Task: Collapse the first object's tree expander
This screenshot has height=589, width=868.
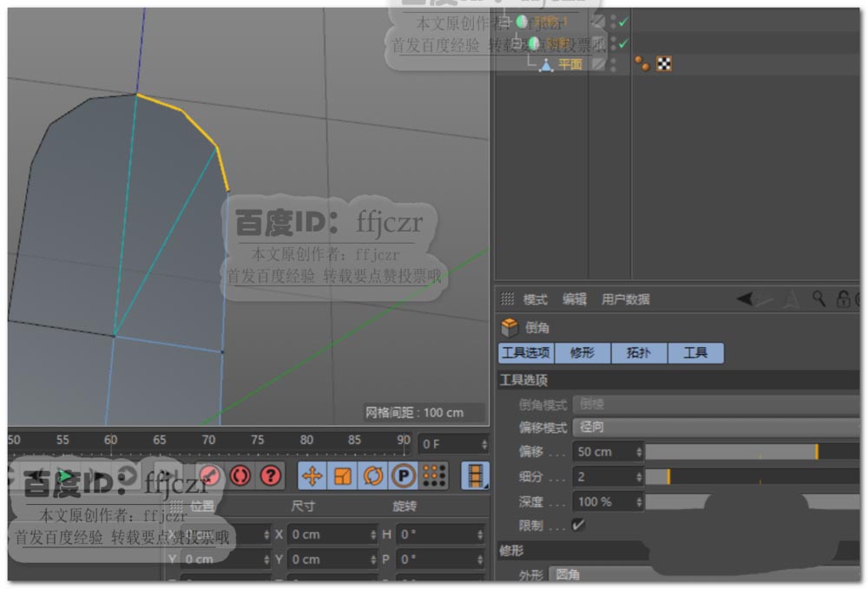Action: click(x=504, y=23)
